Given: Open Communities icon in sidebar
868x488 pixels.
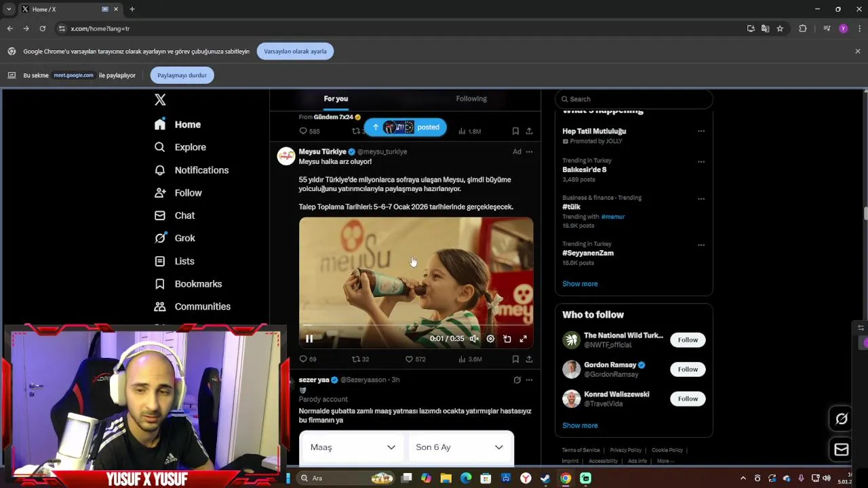Looking at the screenshot, I should pos(160,306).
